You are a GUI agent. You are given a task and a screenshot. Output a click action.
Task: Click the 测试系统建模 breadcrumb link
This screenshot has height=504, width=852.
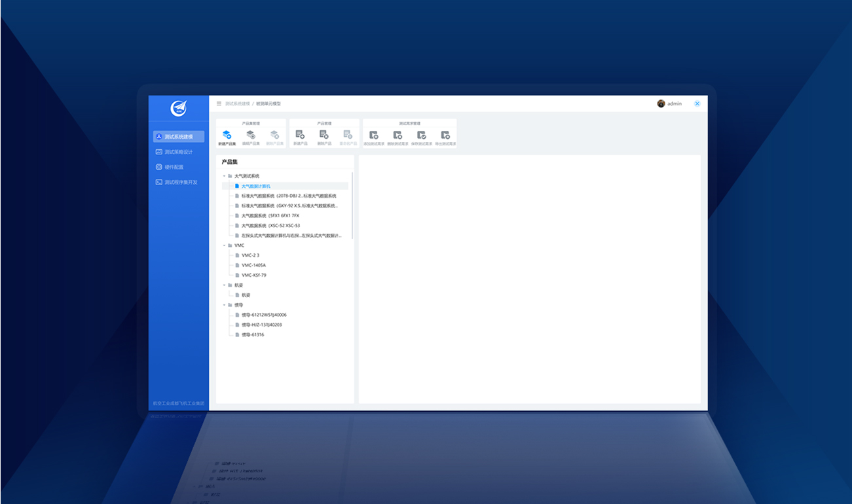click(237, 103)
